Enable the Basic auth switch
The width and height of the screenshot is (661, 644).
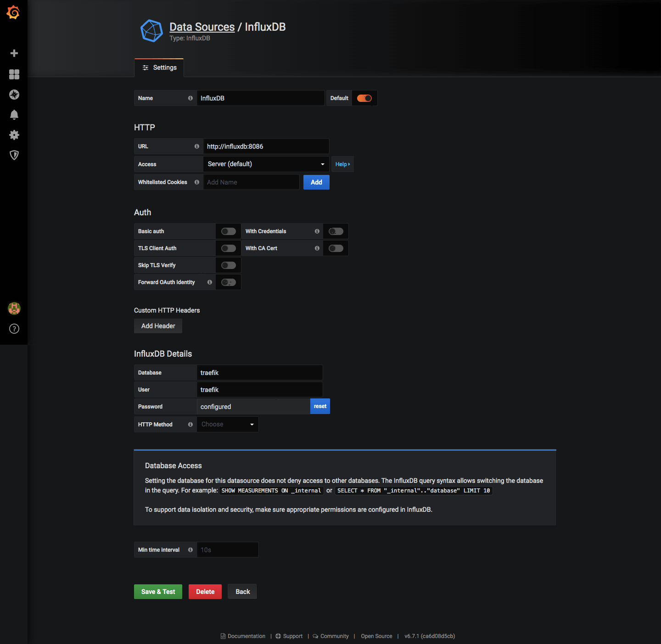[x=229, y=231]
